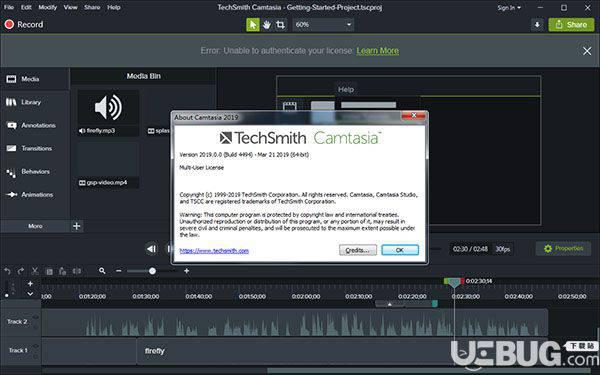Expand the More tools list

coord(35,226)
